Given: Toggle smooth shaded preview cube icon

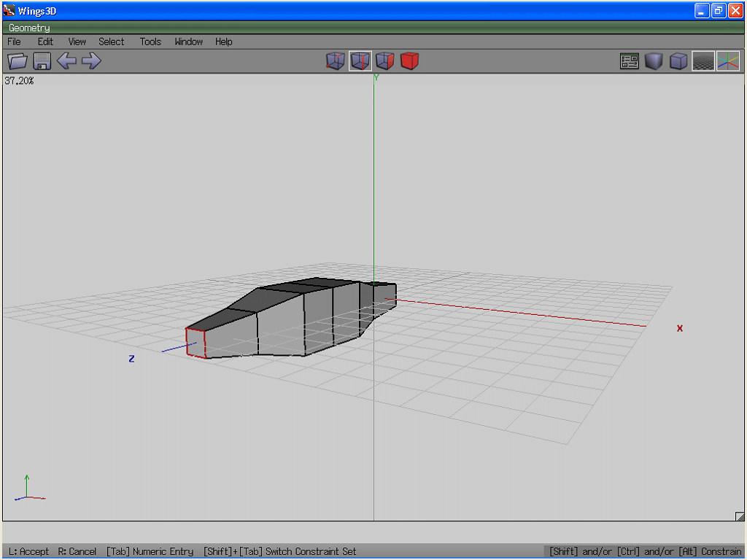Looking at the screenshot, I should [654, 61].
